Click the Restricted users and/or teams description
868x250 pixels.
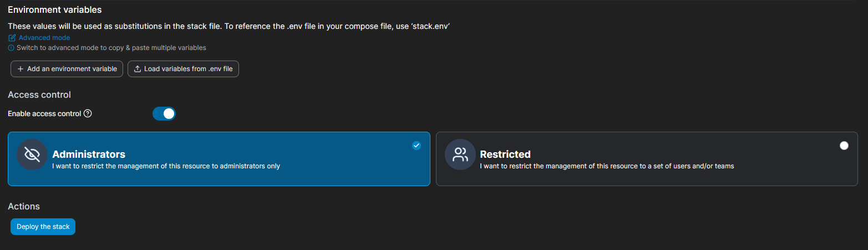(607, 166)
